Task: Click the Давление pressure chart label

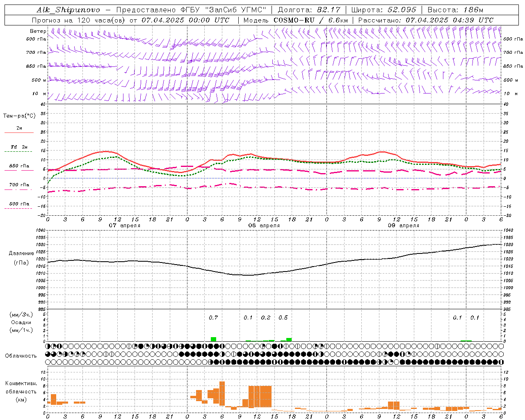Action: (21, 253)
